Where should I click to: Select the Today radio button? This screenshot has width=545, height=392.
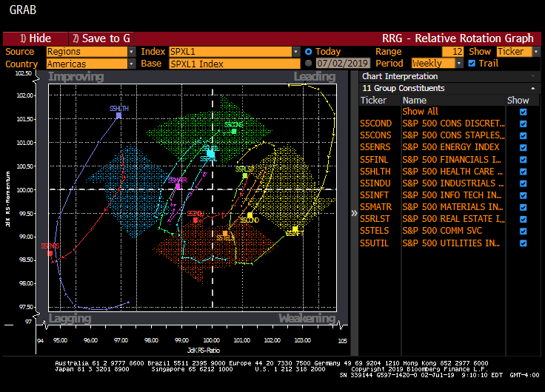pyautogui.click(x=308, y=52)
